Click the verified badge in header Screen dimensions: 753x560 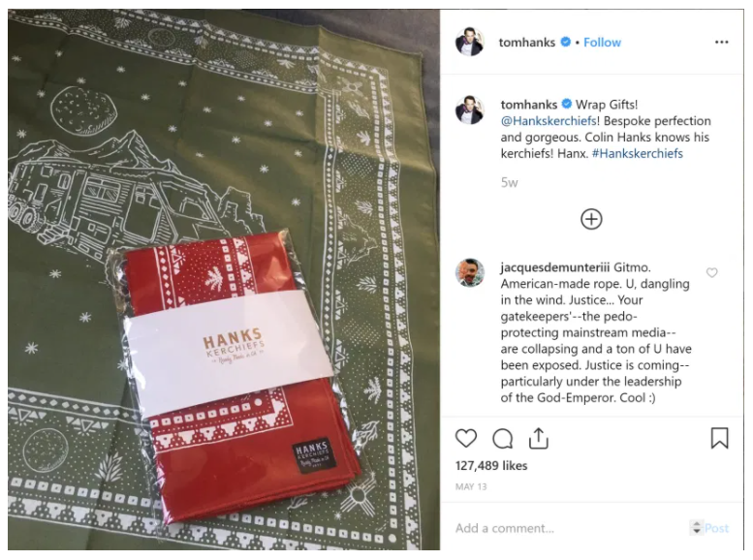click(566, 42)
